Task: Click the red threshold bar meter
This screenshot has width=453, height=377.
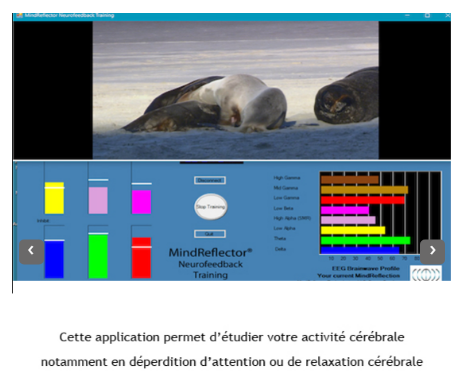Action: [141, 258]
